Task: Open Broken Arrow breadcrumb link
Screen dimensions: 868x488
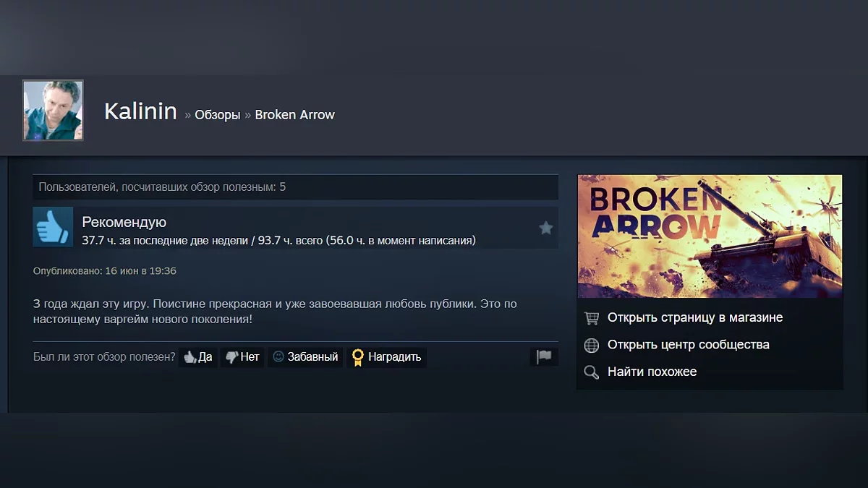Action: point(294,115)
